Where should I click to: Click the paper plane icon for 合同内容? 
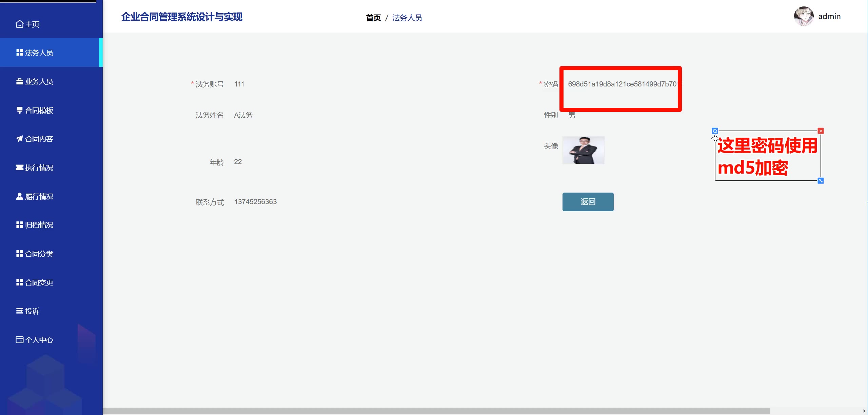coord(19,139)
